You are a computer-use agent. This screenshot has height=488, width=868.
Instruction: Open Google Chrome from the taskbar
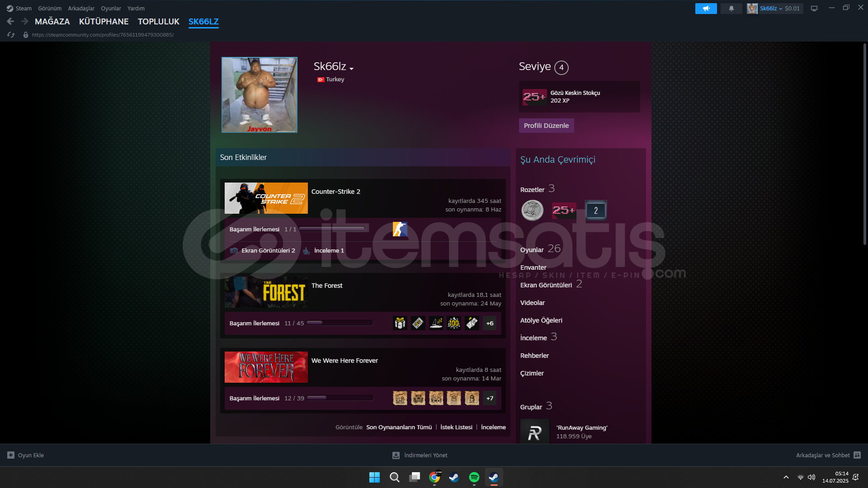click(434, 477)
